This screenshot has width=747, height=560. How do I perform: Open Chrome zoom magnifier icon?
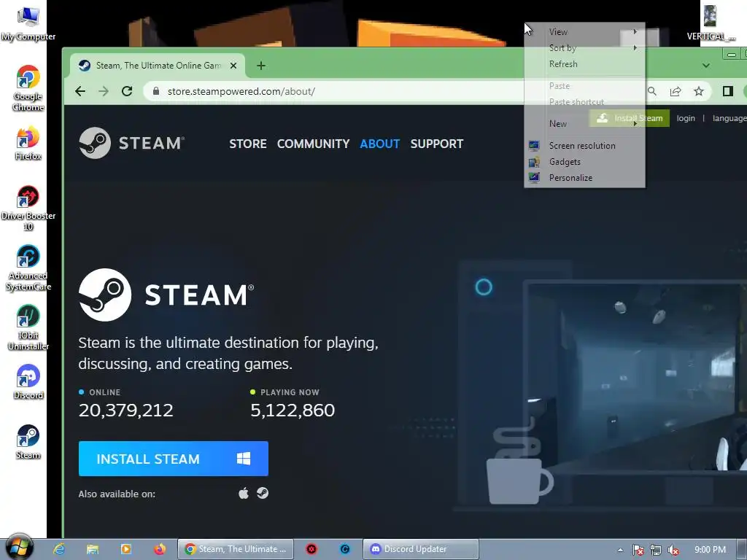[x=651, y=91]
